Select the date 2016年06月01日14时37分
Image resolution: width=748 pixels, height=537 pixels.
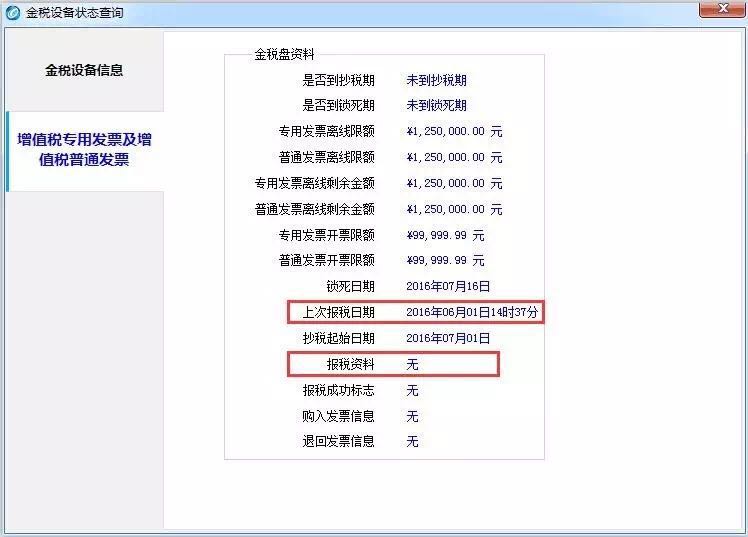(472, 313)
